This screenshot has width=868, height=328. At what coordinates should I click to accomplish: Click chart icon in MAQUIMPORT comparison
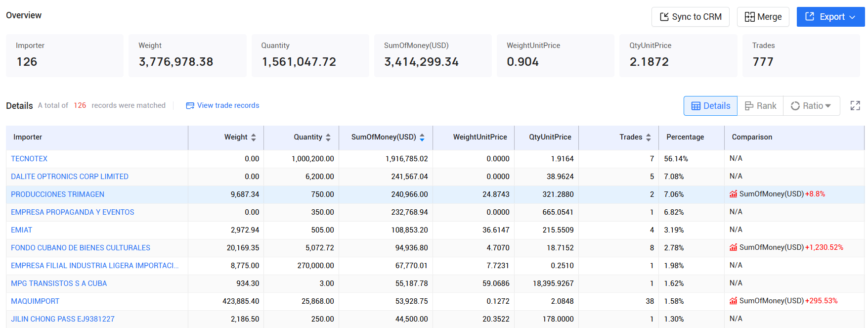(x=733, y=301)
